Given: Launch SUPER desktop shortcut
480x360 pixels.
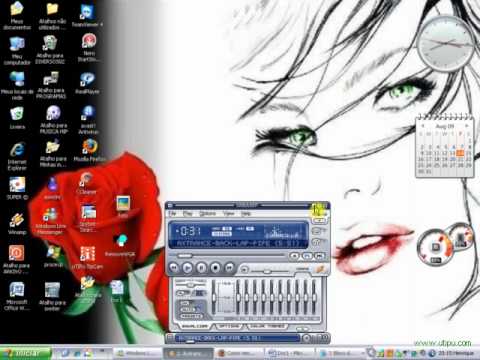Looking at the screenshot, I should 17,188.
